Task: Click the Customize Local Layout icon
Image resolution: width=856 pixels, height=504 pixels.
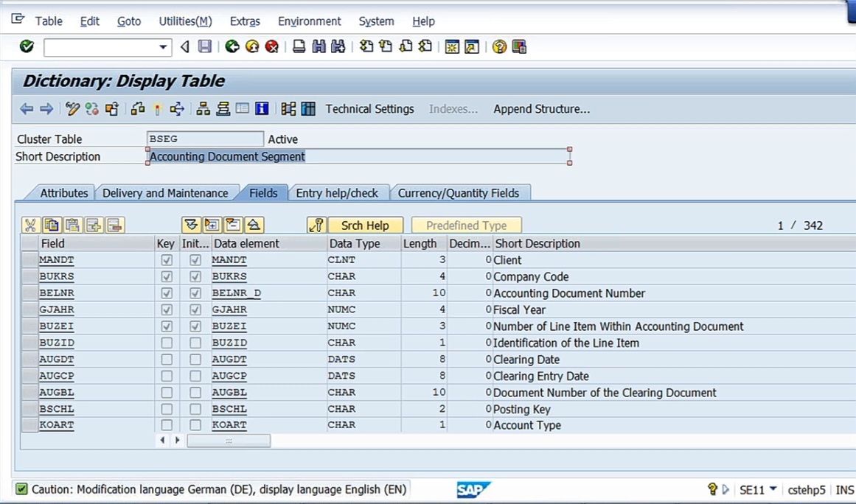Action: point(519,47)
